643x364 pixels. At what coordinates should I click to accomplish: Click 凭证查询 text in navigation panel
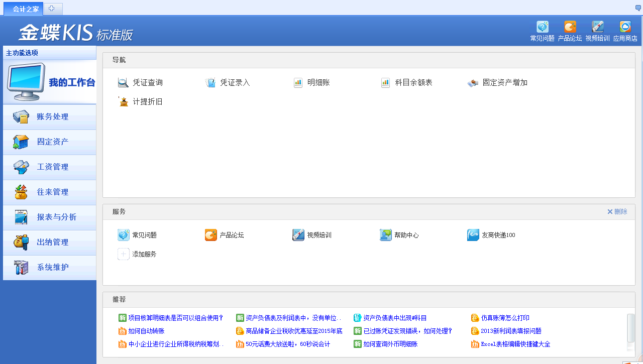coord(148,83)
